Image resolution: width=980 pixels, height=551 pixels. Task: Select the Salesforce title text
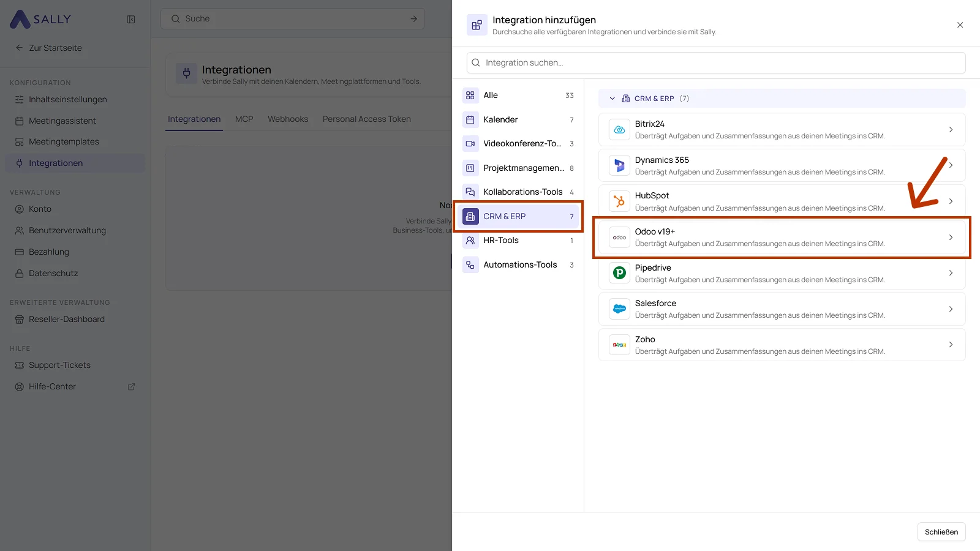[655, 303]
